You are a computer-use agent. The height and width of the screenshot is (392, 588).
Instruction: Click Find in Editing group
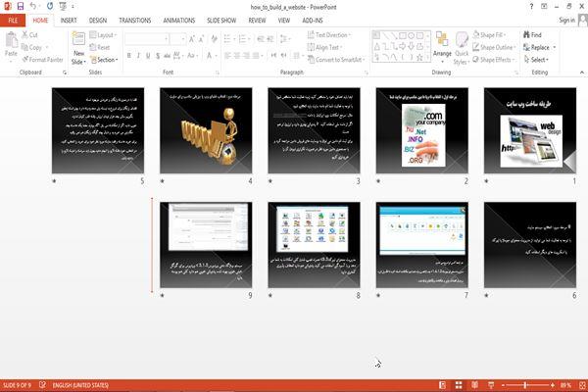[532, 35]
